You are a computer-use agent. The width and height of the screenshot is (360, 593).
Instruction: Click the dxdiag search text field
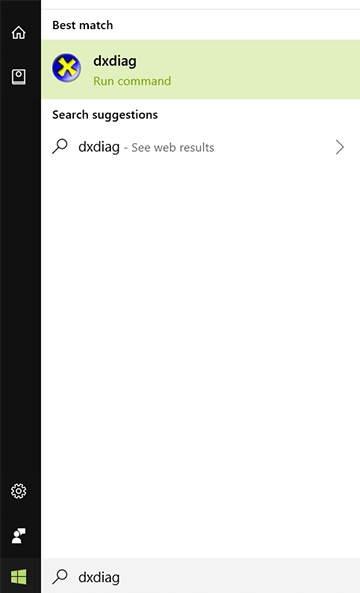pyautogui.click(x=200, y=577)
